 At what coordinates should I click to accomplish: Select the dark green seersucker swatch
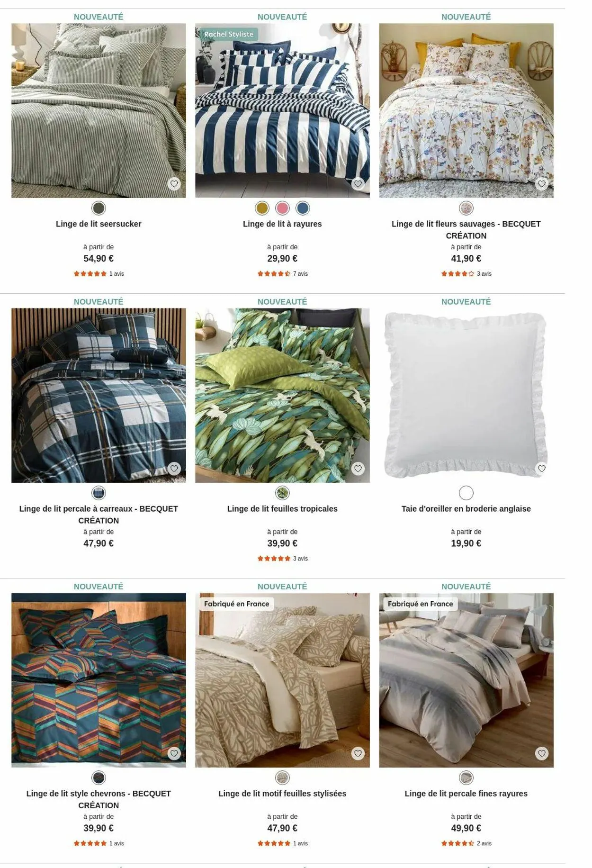[99, 208]
